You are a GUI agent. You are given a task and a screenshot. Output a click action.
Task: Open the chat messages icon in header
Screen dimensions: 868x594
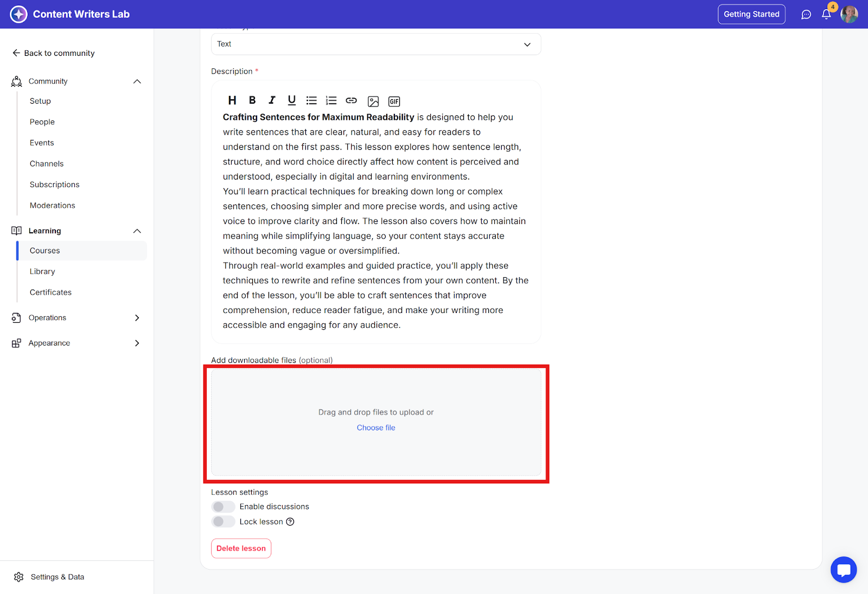click(x=806, y=15)
